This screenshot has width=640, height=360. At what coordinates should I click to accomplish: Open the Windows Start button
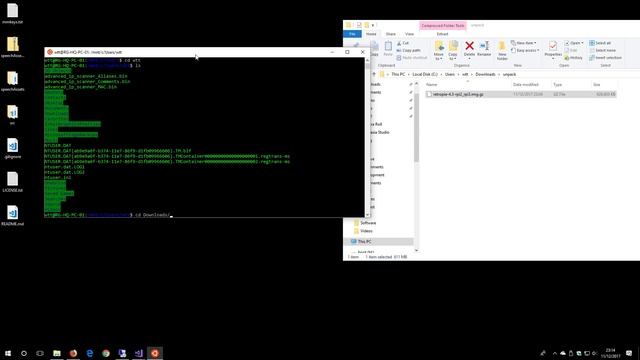coord(8,353)
